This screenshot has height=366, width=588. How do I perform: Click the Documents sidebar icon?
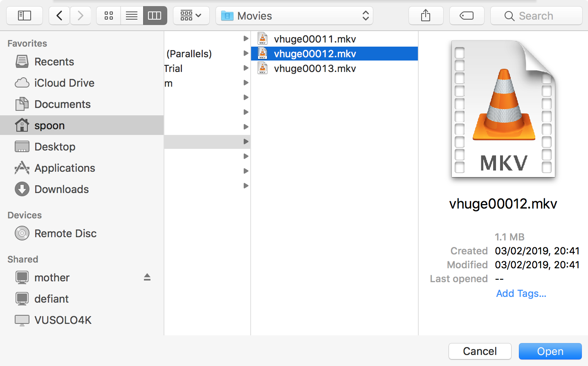pyautogui.click(x=22, y=104)
